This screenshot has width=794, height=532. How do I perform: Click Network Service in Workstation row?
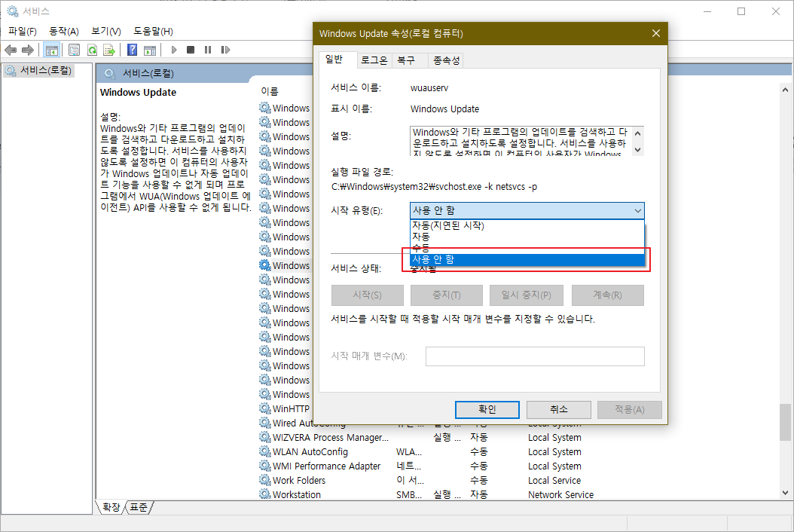(x=560, y=494)
